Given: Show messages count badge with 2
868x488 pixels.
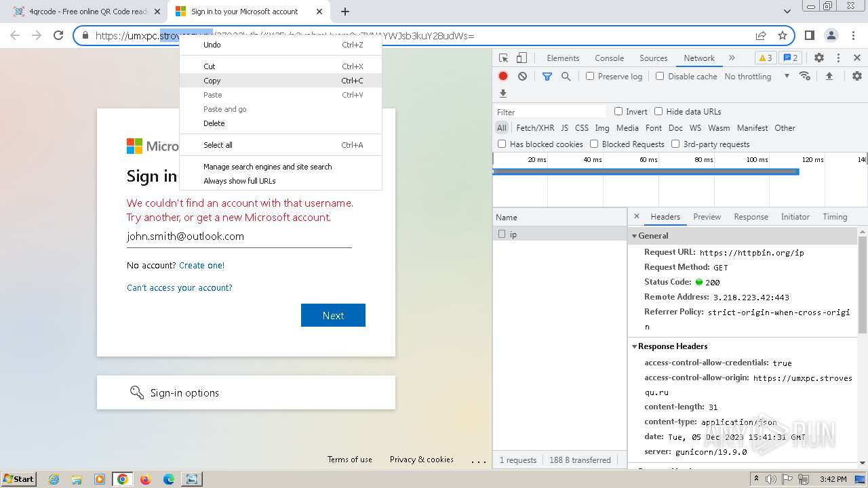Looking at the screenshot, I should click(790, 58).
